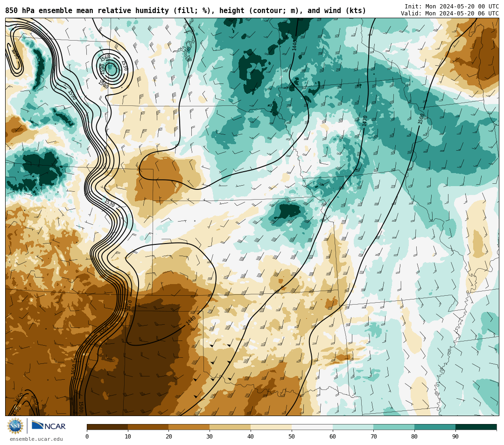Pick the 60–70% pale mint colorbar swatch

pos(353,427)
